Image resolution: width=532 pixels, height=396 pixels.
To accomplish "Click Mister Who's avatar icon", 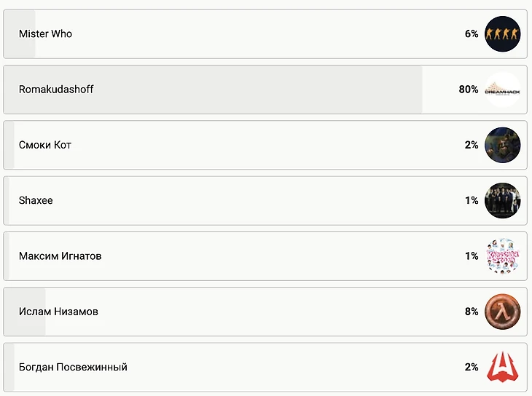I will 502,34.
